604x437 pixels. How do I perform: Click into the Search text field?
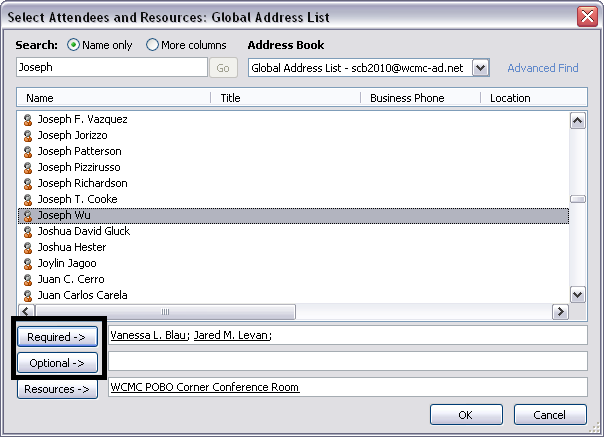110,68
